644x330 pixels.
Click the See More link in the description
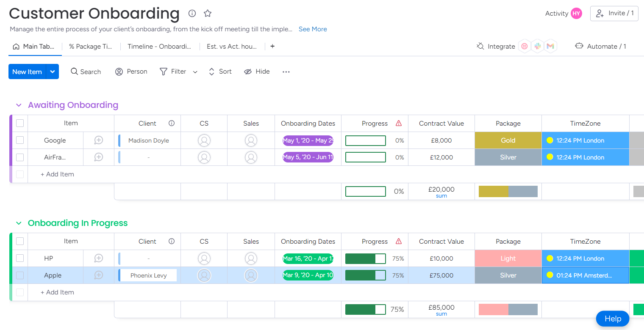pos(313,29)
